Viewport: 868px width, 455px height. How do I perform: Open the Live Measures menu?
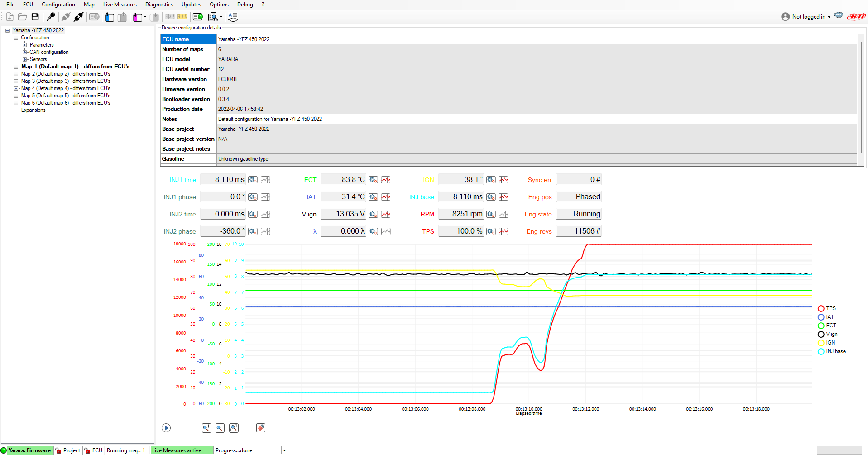click(120, 5)
